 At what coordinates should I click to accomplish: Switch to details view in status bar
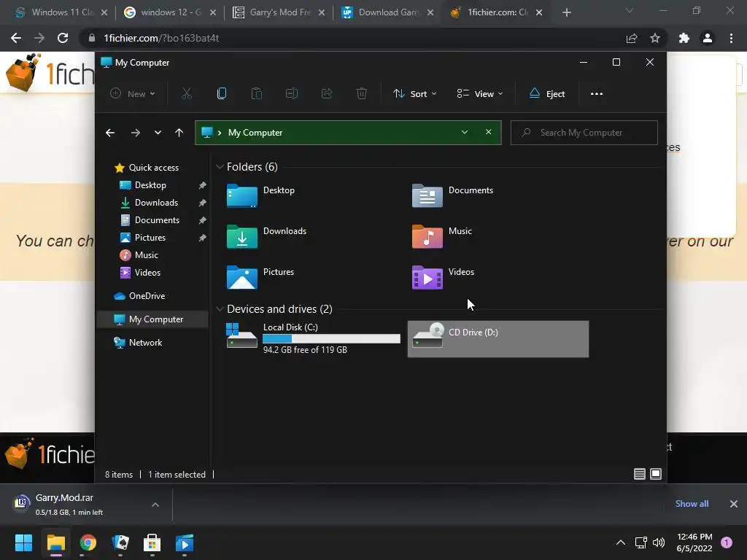(x=639, y=474)
